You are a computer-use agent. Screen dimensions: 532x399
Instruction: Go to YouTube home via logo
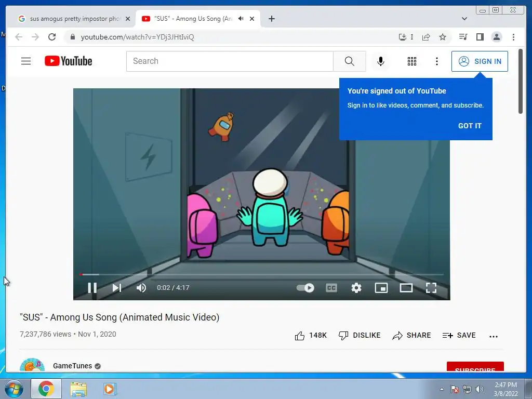pos(68,61)
